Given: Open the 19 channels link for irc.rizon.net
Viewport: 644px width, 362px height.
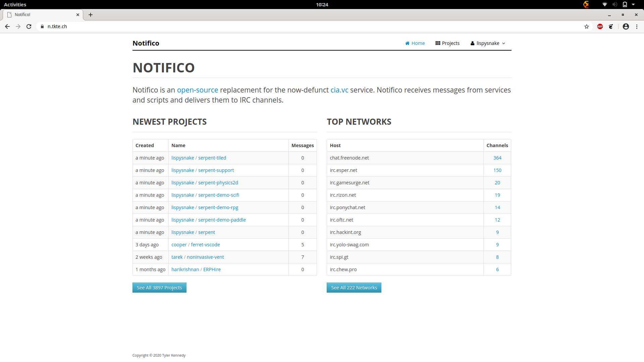Looking at the screenshot, I should pyautogui.click(x=497, y=195).
